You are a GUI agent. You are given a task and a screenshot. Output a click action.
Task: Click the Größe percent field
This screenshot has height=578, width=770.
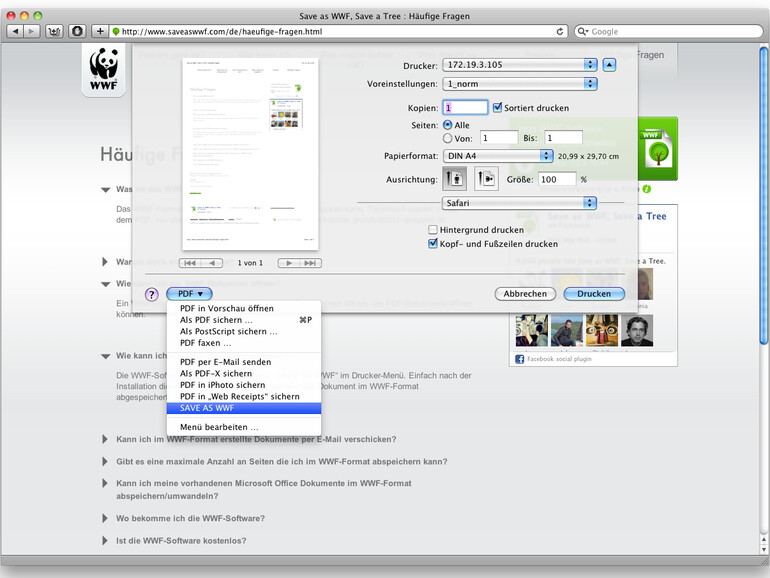[557, 179]
